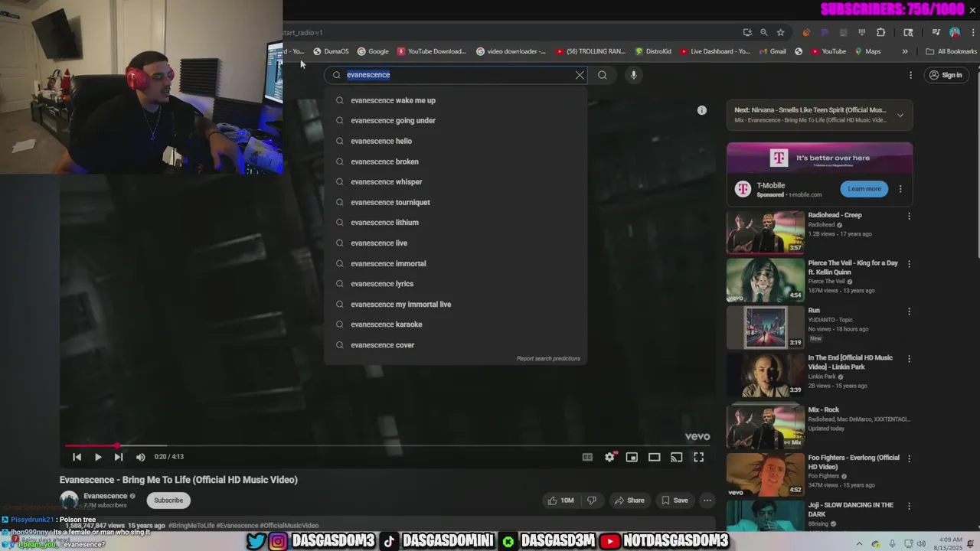Screen dimensions: 980x551
Task: Open Radiohead - Creep video thumbnail
Action: pos(765,232)
